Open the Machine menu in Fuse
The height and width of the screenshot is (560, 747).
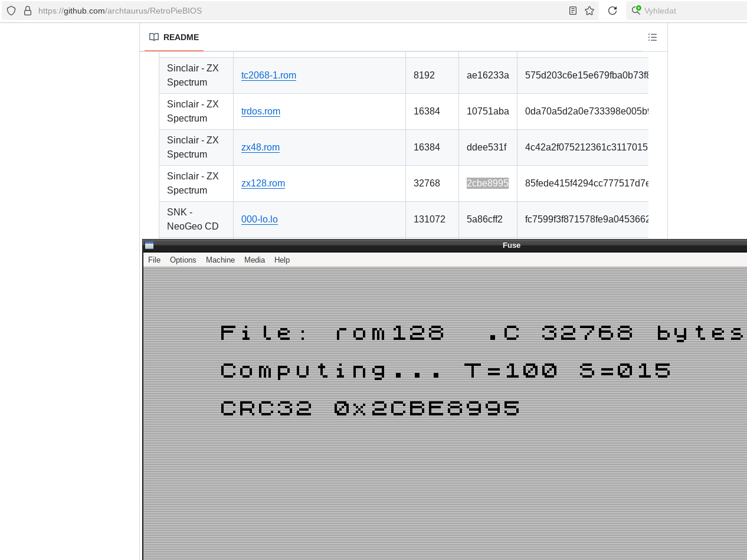click(220, 260)
